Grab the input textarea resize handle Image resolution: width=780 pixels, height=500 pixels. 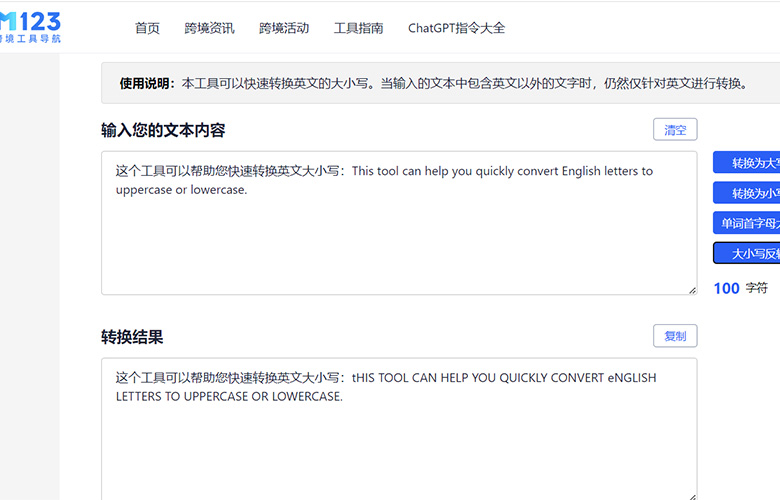[x=692, y=290]
